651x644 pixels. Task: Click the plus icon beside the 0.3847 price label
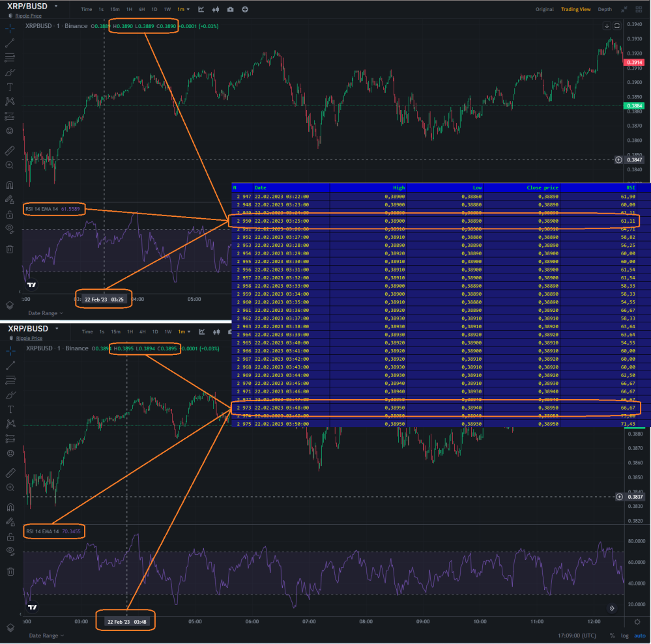[618, 160]
